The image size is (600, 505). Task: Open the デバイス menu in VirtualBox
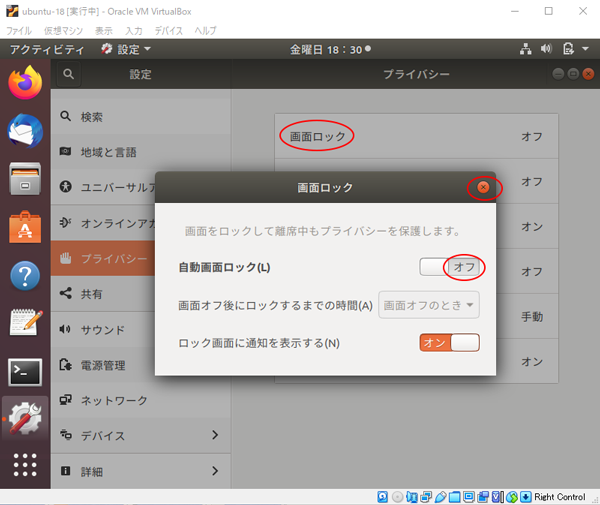click(x=168, y=31)
